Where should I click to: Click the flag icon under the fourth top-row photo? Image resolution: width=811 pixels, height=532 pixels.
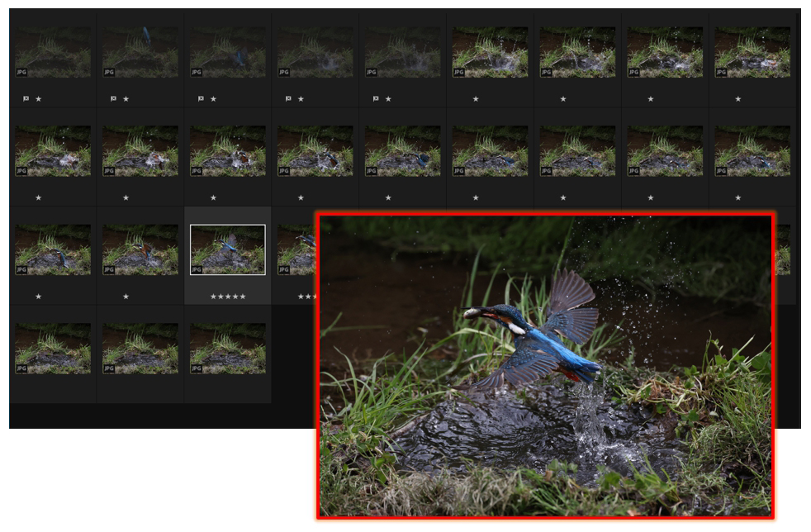pyautogui.click(x=288, y=98)
